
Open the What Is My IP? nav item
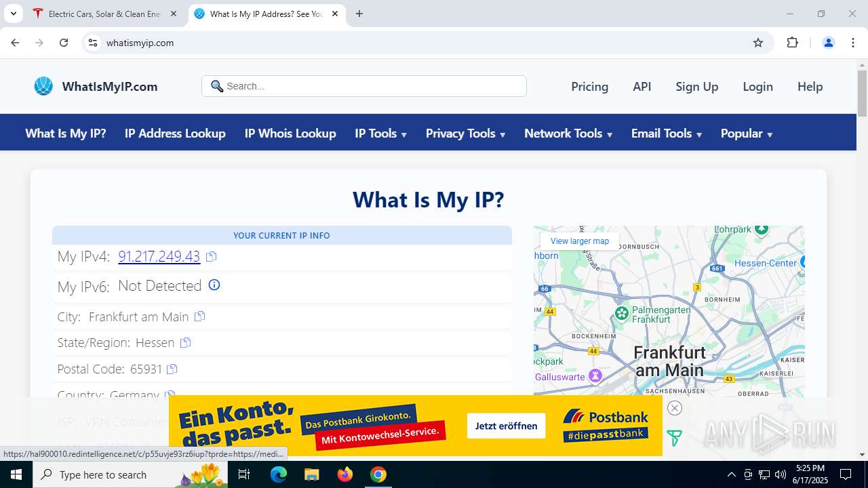click(66, 134)
